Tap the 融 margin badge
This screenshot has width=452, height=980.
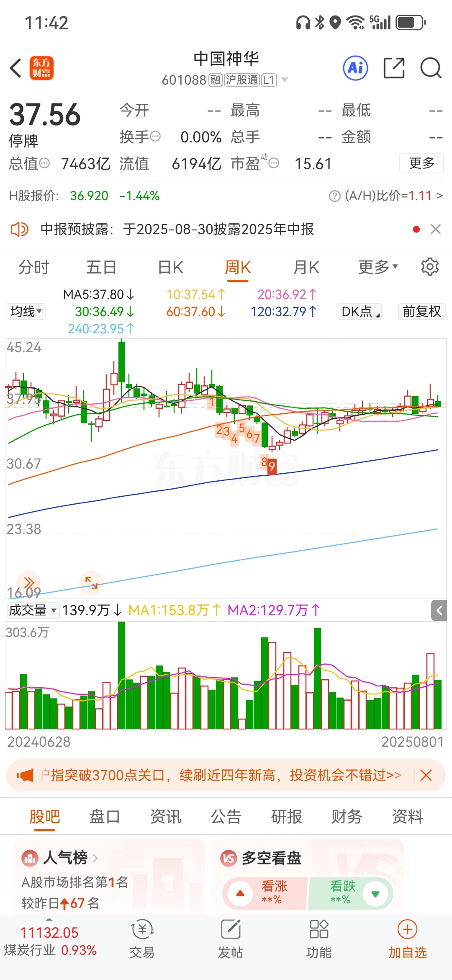click(x=216, y=80)
